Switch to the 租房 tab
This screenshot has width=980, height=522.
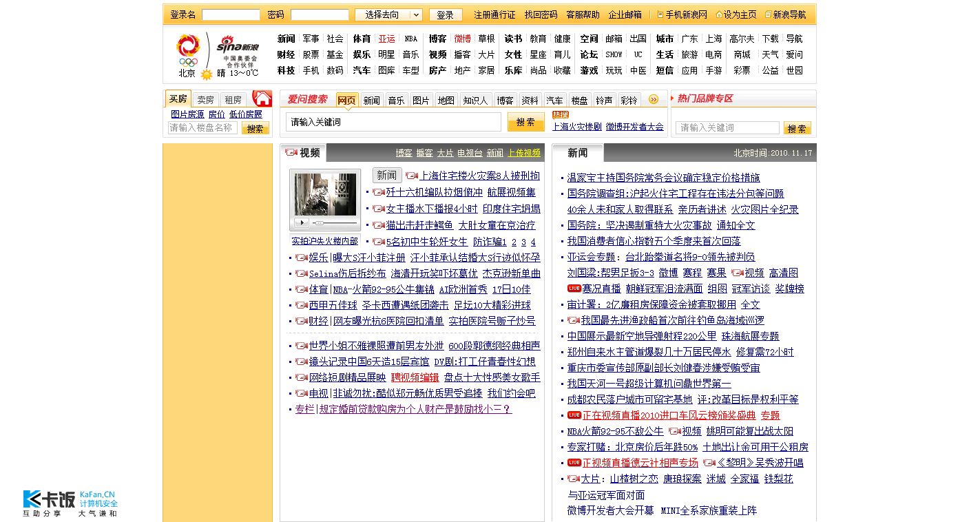233,100
